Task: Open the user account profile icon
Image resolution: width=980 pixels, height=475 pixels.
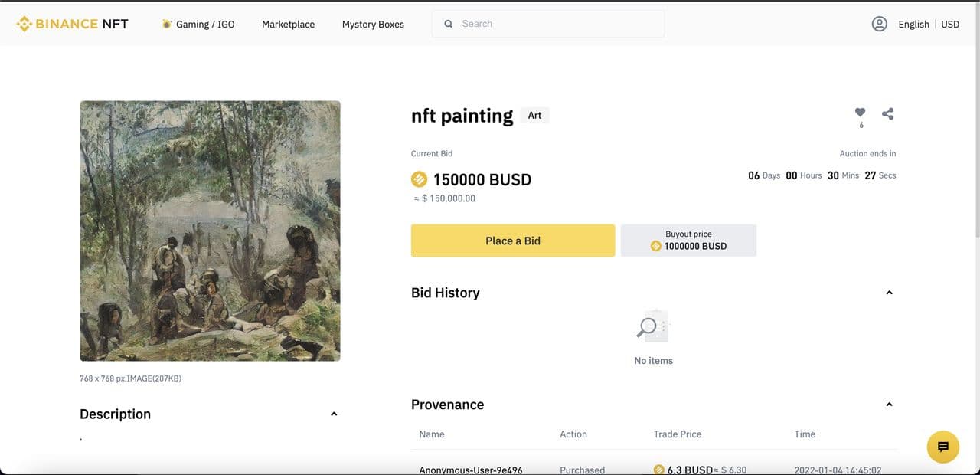Action: [x=879, y=24]
